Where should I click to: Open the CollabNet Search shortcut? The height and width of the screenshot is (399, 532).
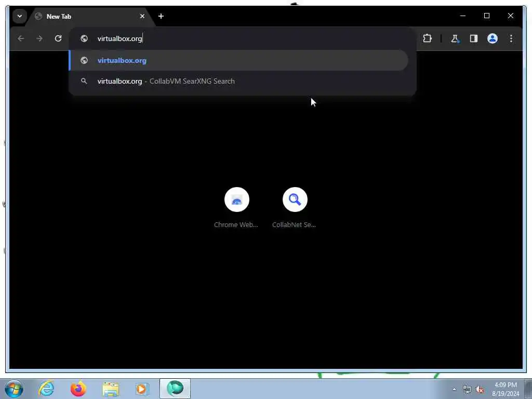tap(295, 199)
